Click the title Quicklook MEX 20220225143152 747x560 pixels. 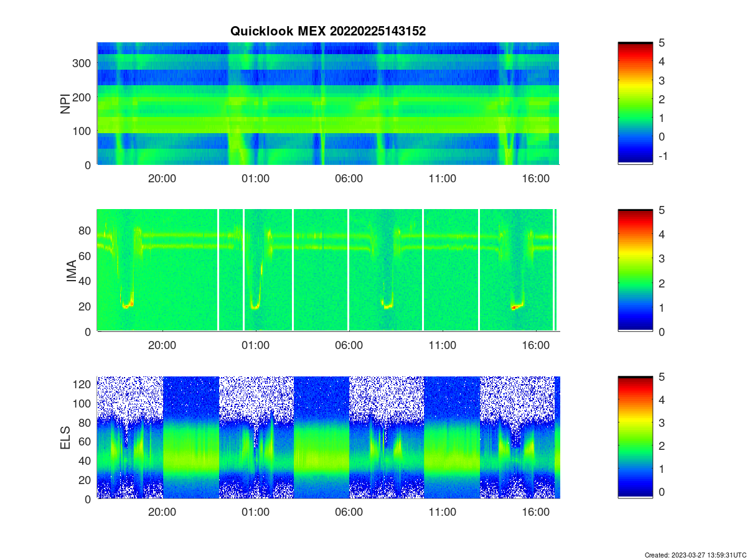[328, 31]
